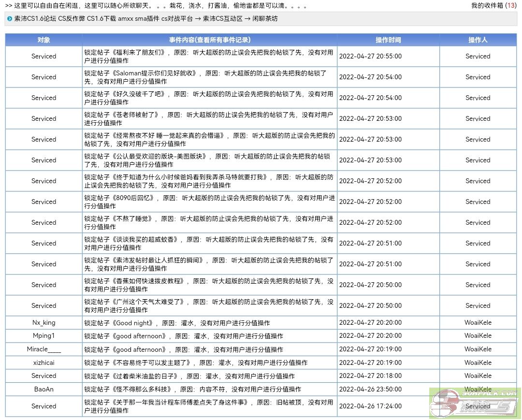Image resolution: width=522 pixels, height=420 pixels.
Task: Select the 《福利来了朋友们》 lock event entry
Action: (209, 57)
